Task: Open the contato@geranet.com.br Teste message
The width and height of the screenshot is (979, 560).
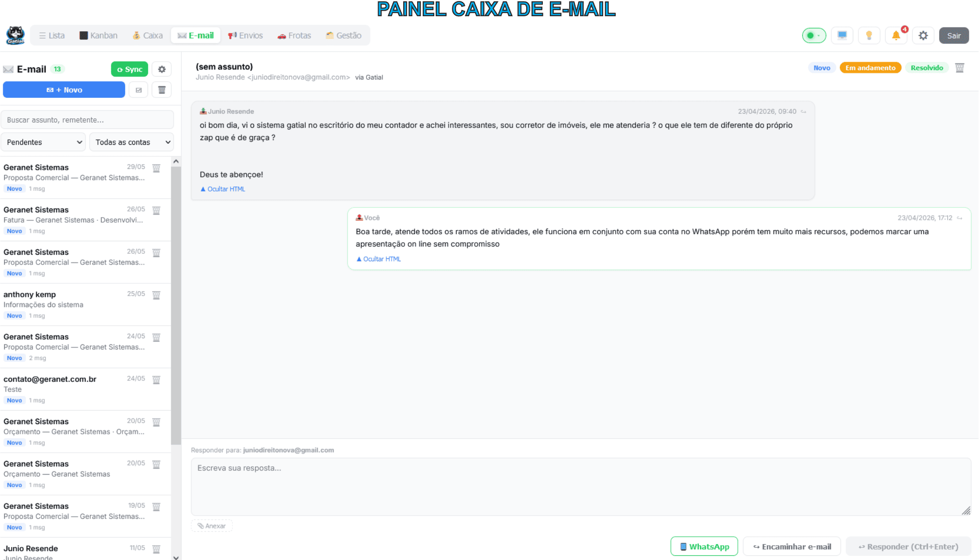Action: [x=85, y=389]
